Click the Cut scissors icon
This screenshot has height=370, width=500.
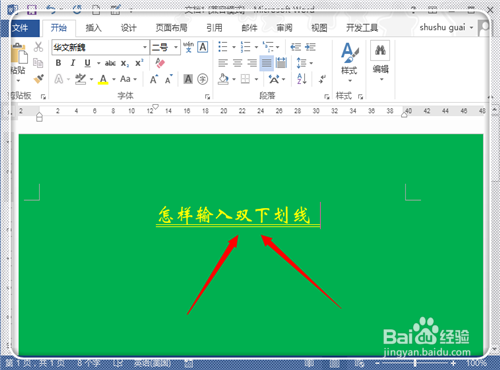point(38,47)
